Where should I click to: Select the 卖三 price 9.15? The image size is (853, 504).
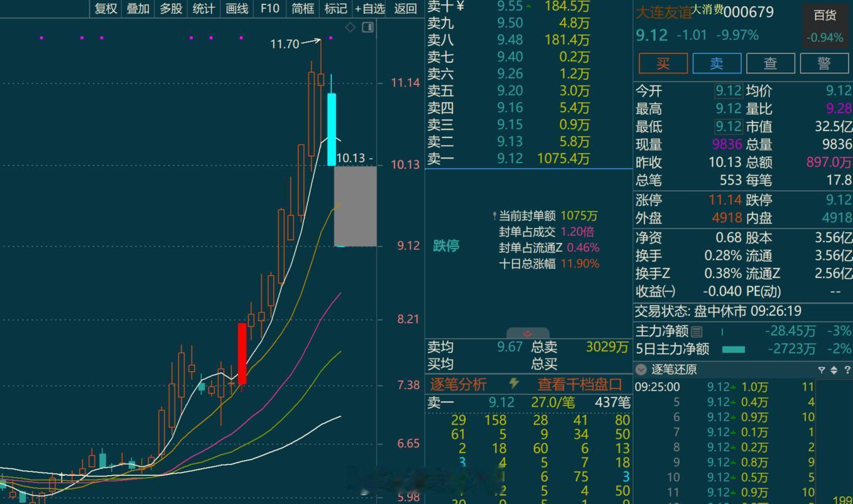[510, 125]
